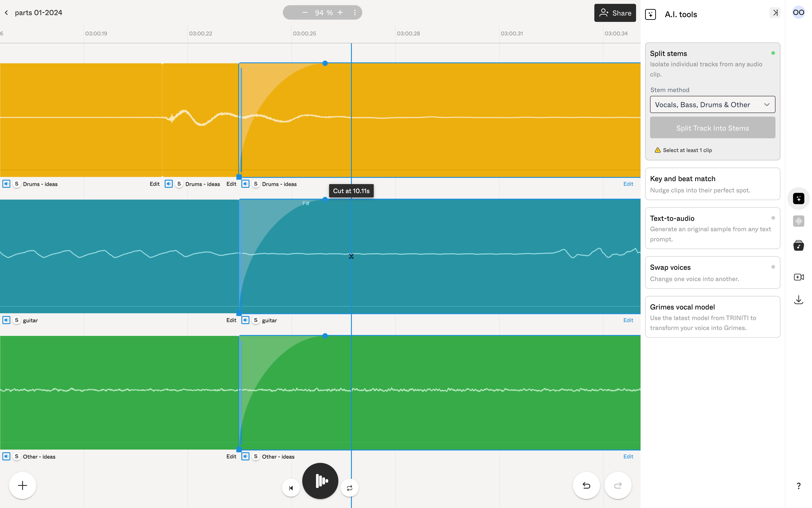
Task: Mute the first guitar clip
Action: pos(6,320)
